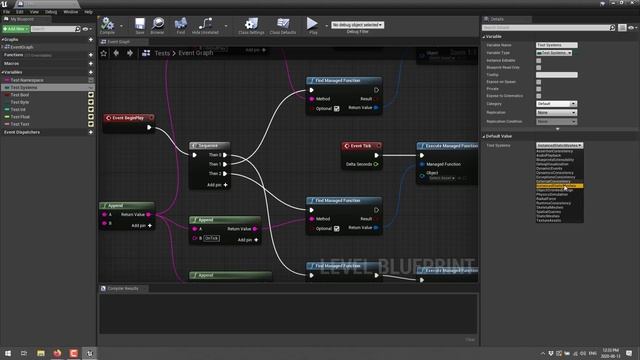Click Add pin plus on upper-left Append node
This screenshot has height=360, width=640.
(x=150, y=225)
